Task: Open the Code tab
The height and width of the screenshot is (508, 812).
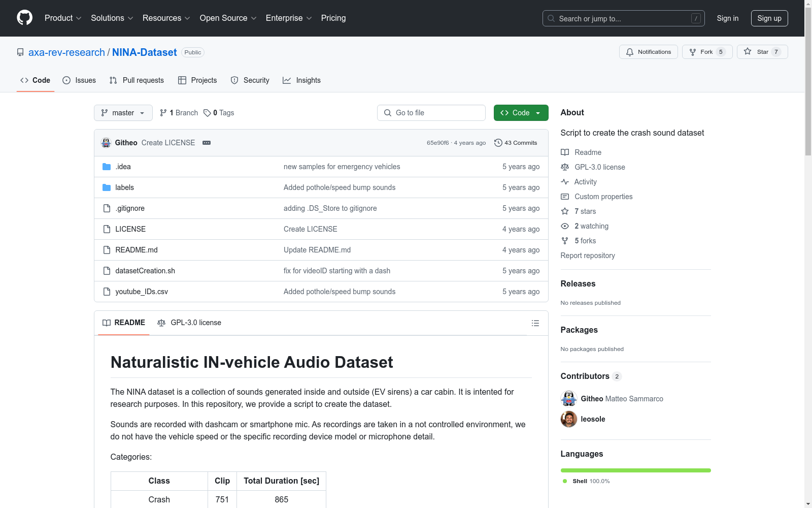Action: [x=36, y=80]
